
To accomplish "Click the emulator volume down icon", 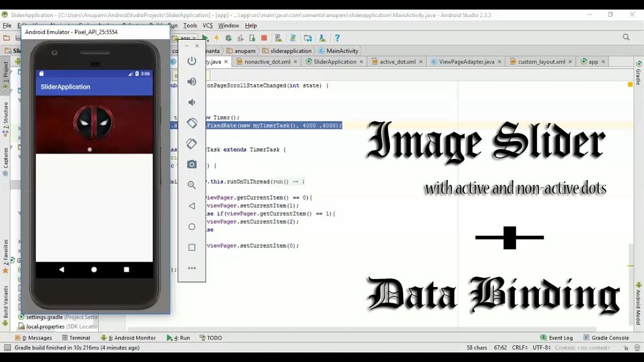I will [192, 102].
